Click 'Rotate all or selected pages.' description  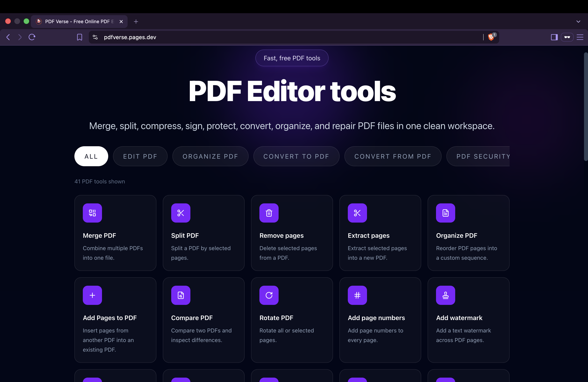[287, 335]
